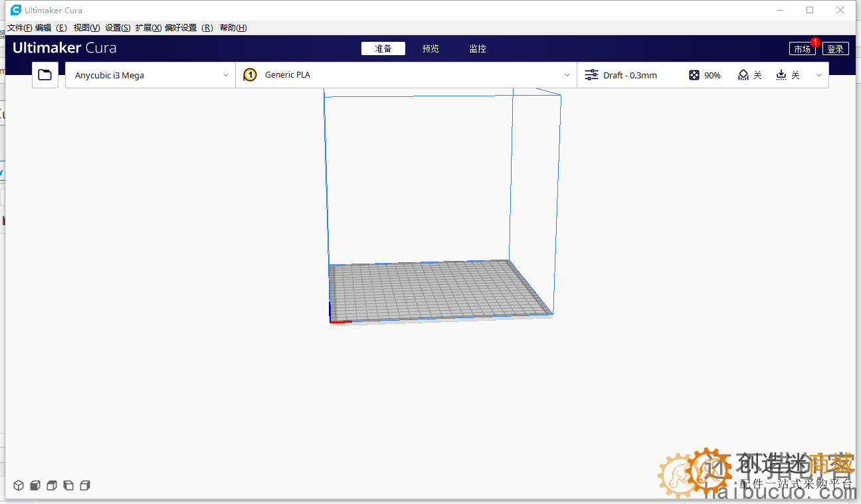Open the 编辑(E) menu
Image resolution: width=861 pixels, height=504 pixels.
[x=51, y=28]
